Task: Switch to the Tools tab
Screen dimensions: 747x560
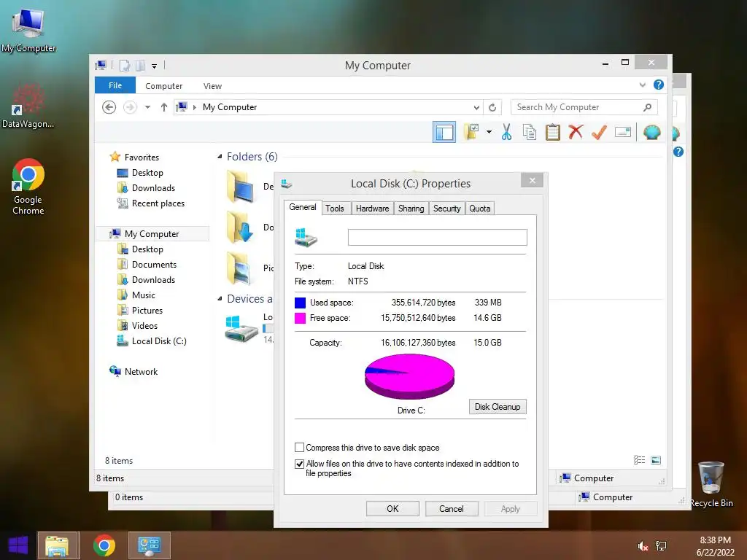Action: 334,208
